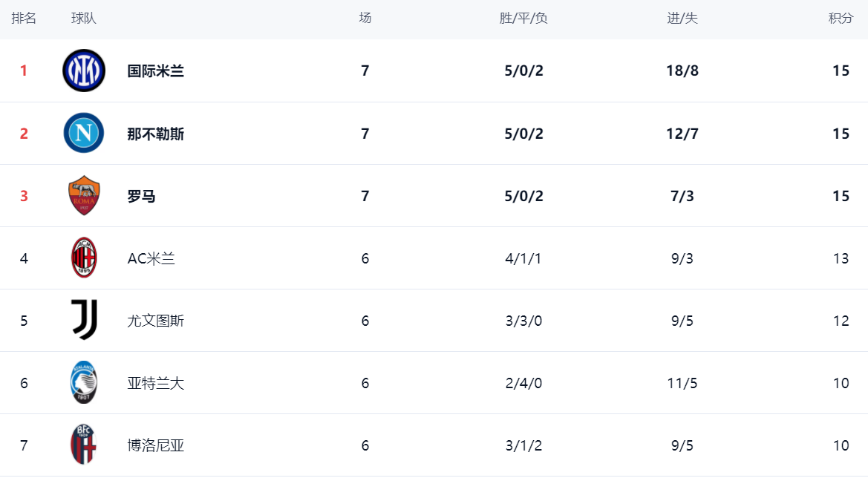868x478 pixels.
Task: Click the Juventus club logo
Action: 84,321
